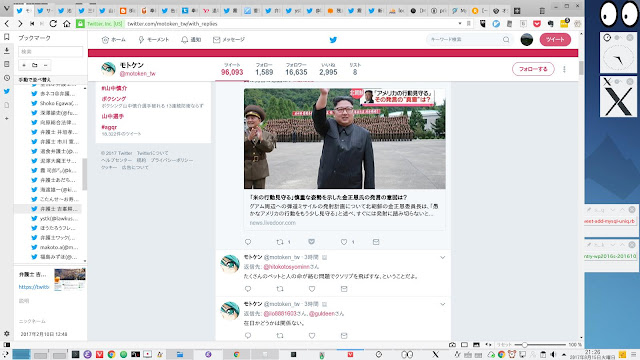Go forward one page

[x=20, y=24]
